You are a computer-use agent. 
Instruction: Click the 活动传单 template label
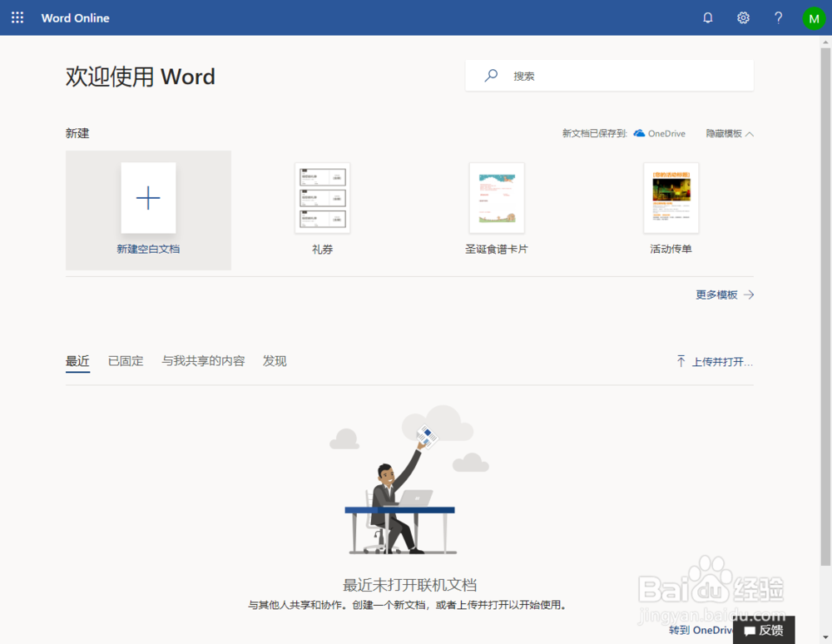click(671, 250)
